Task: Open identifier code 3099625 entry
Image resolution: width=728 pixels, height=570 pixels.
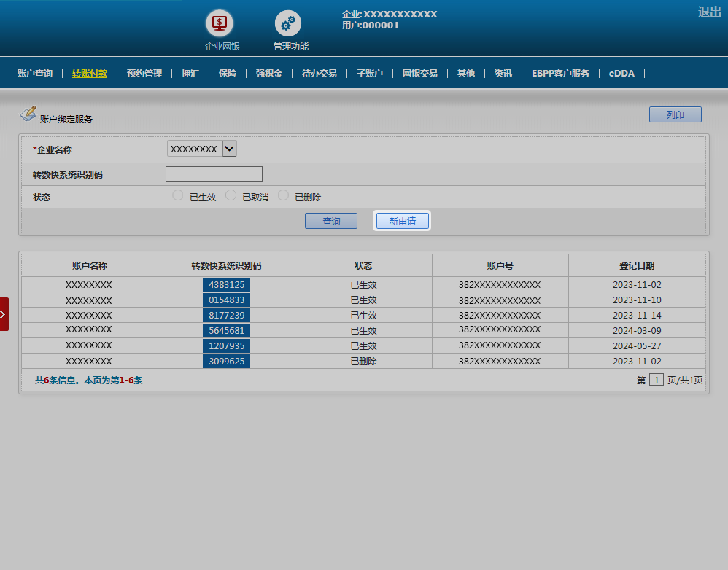Action: tap(226, 361)
